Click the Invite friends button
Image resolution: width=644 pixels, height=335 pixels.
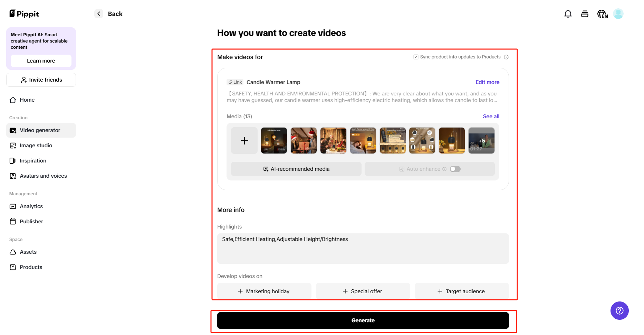[41, 80]
